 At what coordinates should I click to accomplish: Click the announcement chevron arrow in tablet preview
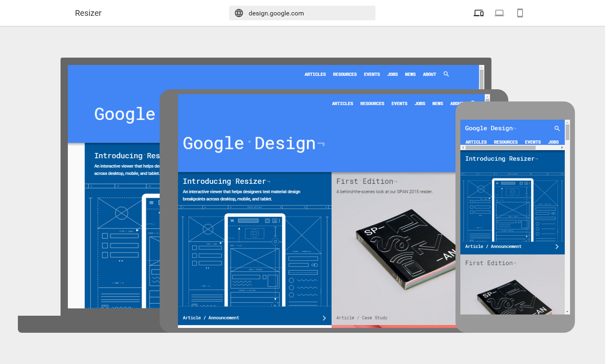tap(324, 318)
